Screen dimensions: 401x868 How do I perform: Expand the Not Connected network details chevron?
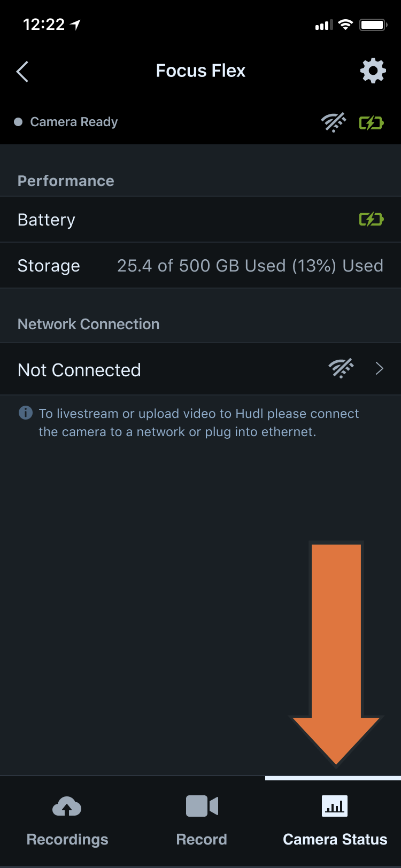[380, 369]
